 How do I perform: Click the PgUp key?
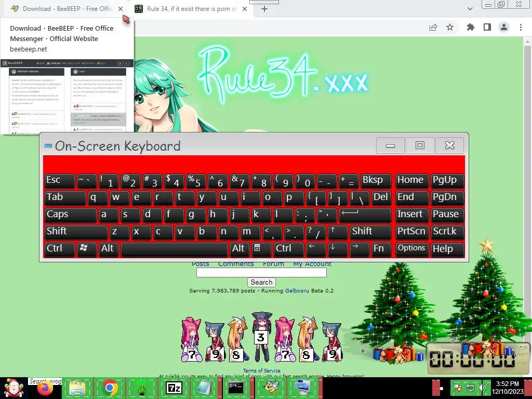(x=447, y=181)
